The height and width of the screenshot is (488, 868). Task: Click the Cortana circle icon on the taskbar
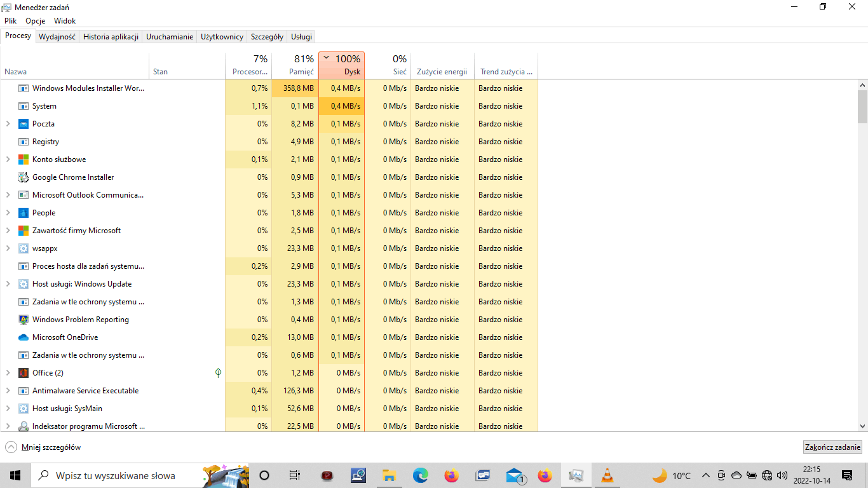(265, 475)
